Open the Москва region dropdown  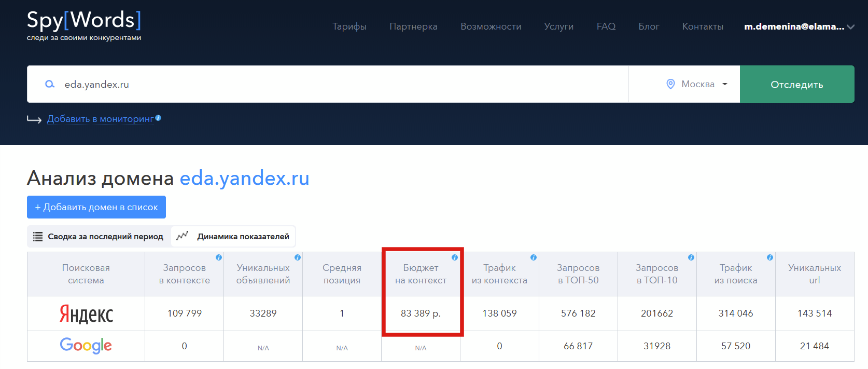tap(684, 84)
